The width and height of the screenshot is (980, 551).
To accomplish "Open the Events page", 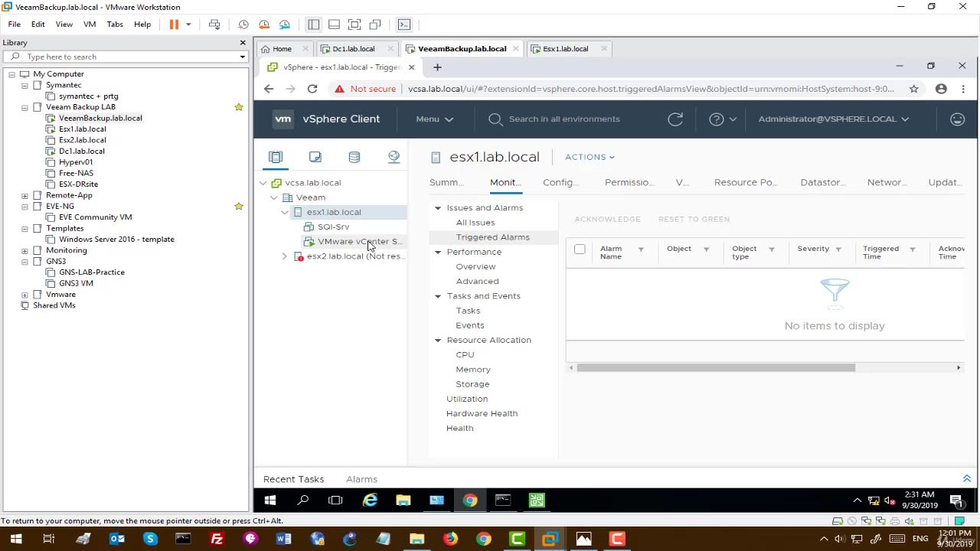I will pos(470,325).
